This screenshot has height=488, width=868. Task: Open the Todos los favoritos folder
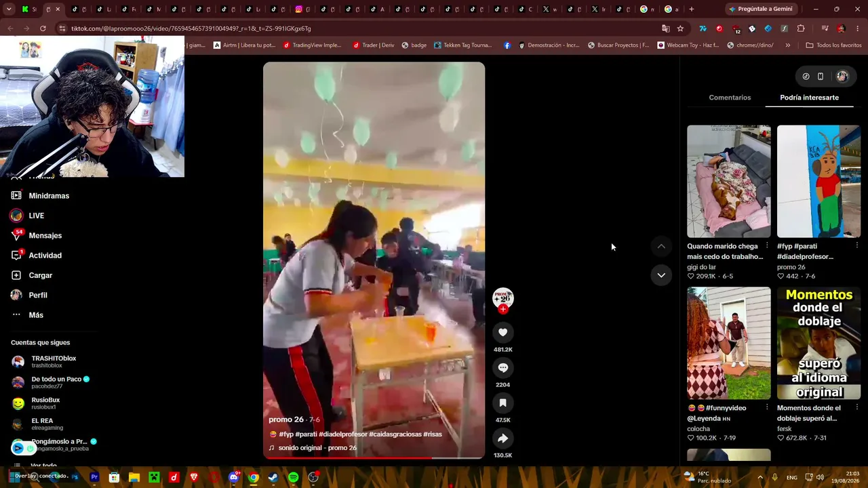(x=833, y=45)
